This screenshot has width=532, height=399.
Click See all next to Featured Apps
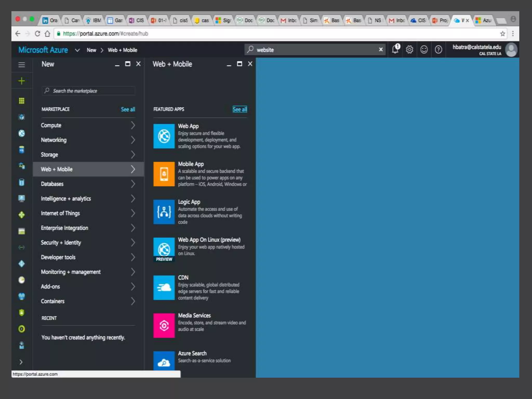pos(240,109)
